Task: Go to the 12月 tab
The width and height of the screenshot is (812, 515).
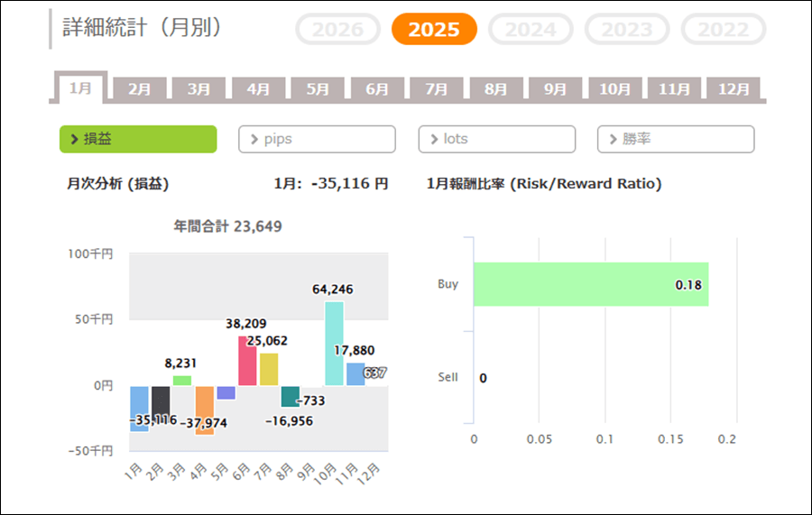Action: coord(734,89)
